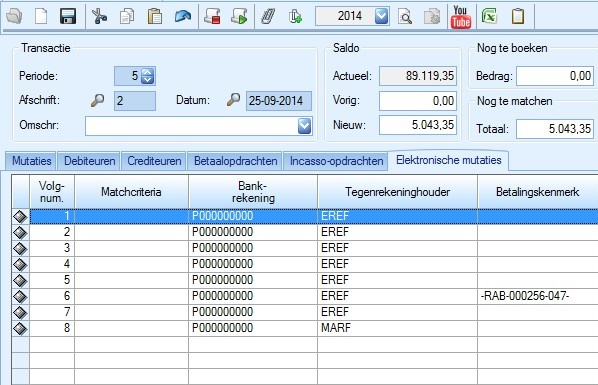598x385 pixels.
Task: Click the blue undo arrow icon
Action: 183,16
